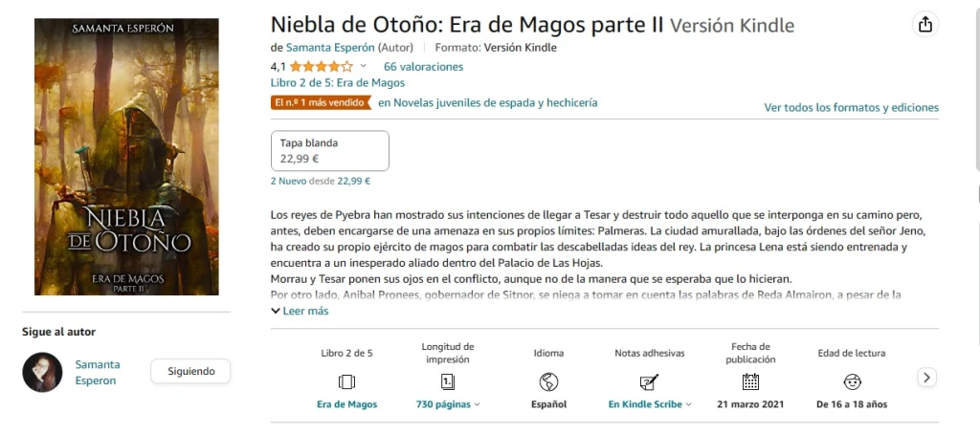Toggle the Siguiendo follow button
This screenshot has width=980, height=434.
[x=190, y=371]
